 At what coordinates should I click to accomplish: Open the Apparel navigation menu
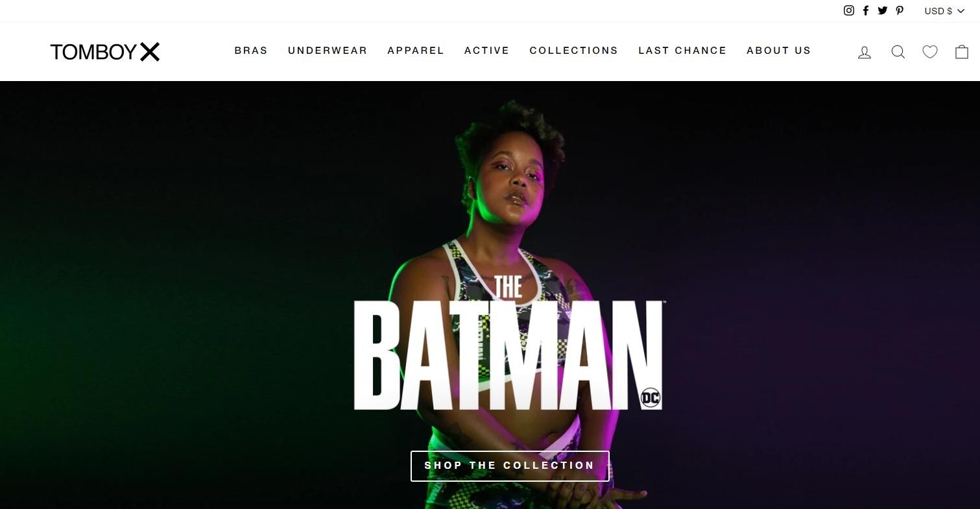pos(416,51)
